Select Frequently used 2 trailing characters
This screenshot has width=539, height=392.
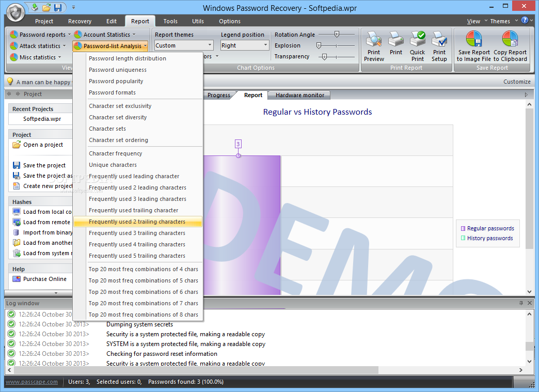138,222
